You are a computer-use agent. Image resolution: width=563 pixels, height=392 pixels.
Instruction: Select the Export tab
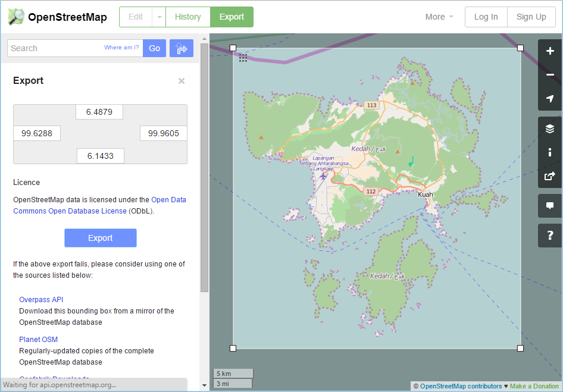(232, 17)
